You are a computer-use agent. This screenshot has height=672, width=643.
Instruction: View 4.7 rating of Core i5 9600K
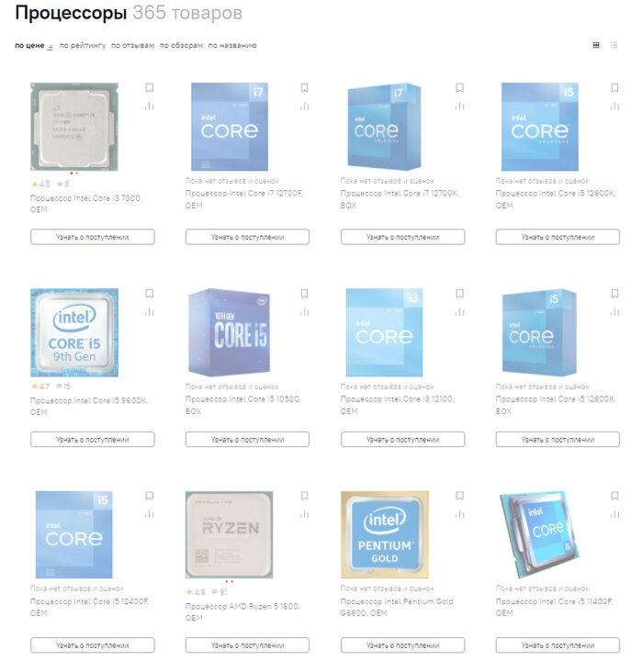click(x=40, y=386)
